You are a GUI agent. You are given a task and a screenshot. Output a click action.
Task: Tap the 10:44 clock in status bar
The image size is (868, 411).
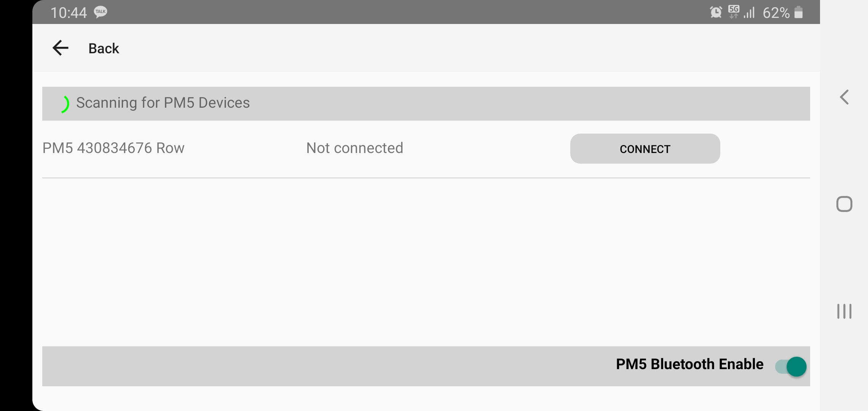click(x=69, y=13)
